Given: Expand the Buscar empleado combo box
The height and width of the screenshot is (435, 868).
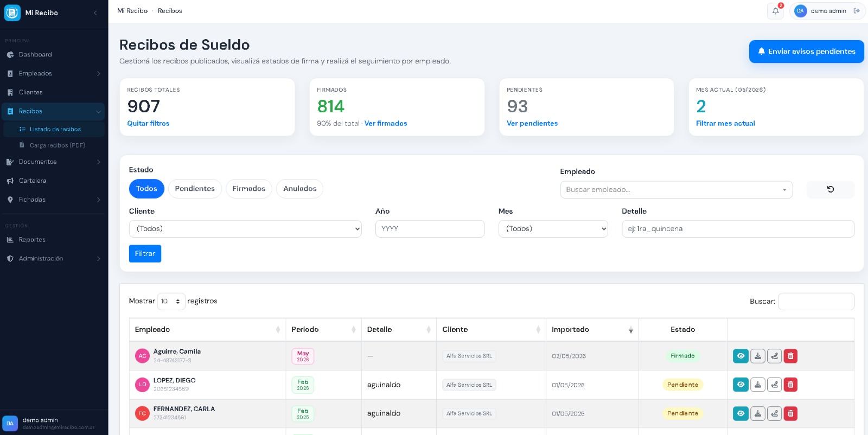Looking at the screenshot, I should click(676, 190).
